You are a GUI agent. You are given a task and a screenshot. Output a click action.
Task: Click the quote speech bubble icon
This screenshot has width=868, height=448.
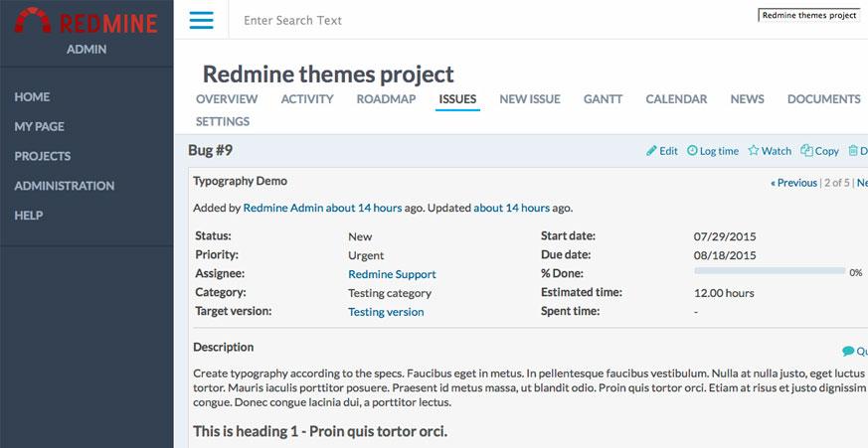(848, 351)
